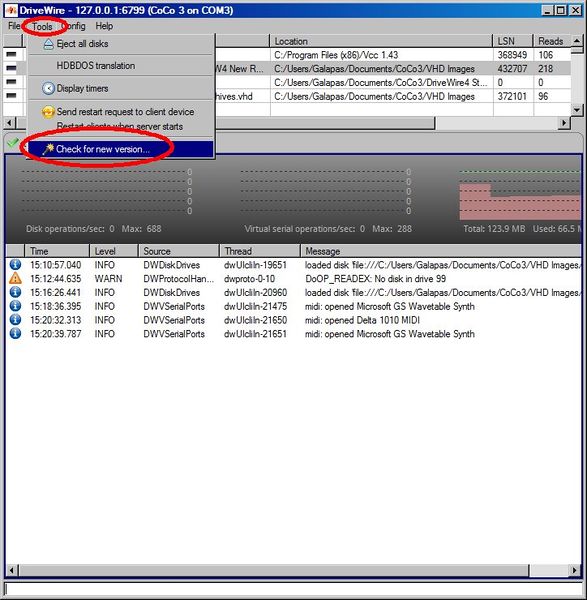Click the green checkmark status icon
The width and height of the screenshot is (587, 600).
(13, 142)
